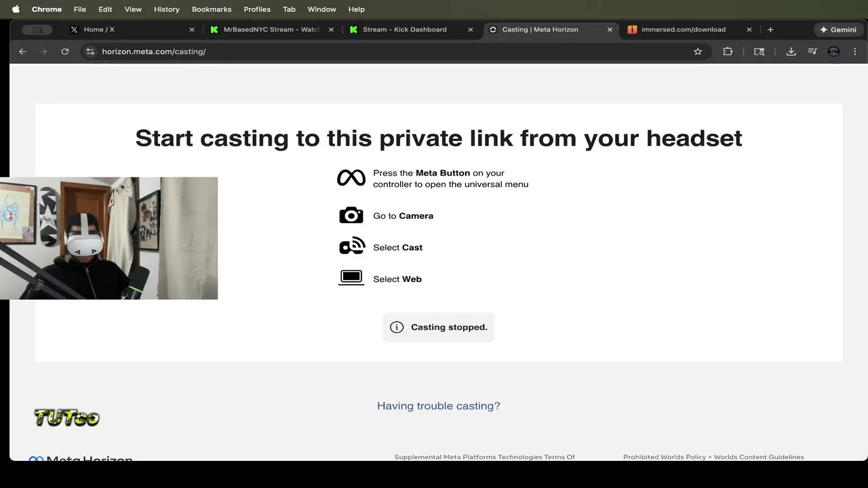Click the Casting stopped status message

pyautogui.click(x=439, y=327)
